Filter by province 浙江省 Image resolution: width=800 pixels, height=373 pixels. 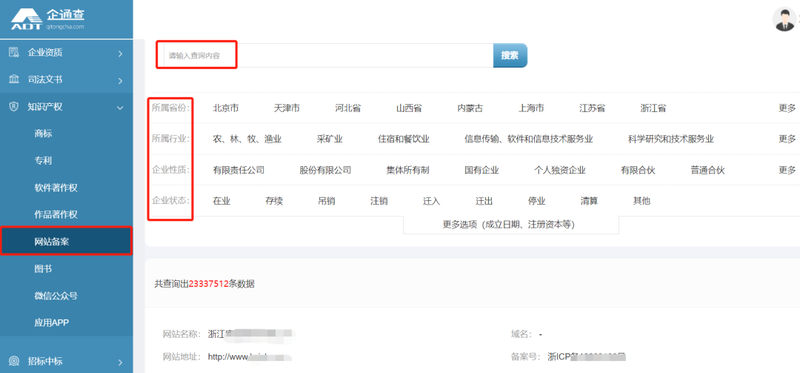tap(654, 108)
